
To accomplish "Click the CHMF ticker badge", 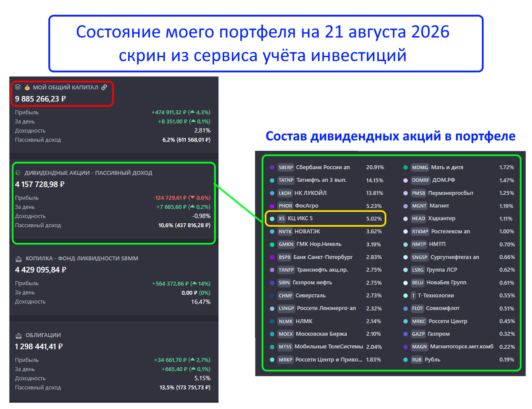I will pyautogui.click(x=285, y=296).
